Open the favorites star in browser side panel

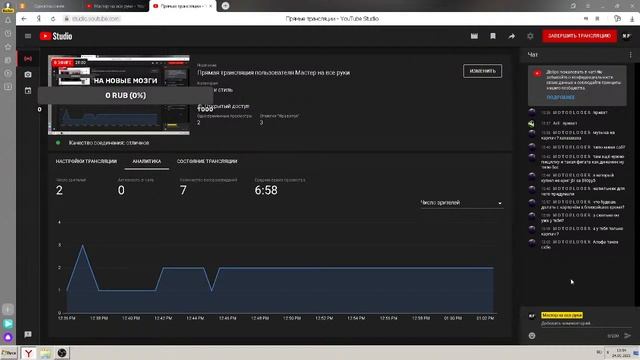(x=8, y=47)
